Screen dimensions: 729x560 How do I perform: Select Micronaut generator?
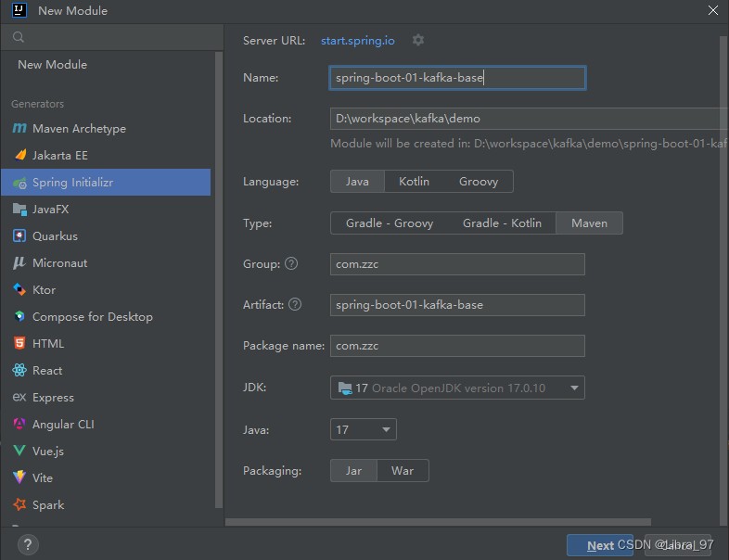106,263
